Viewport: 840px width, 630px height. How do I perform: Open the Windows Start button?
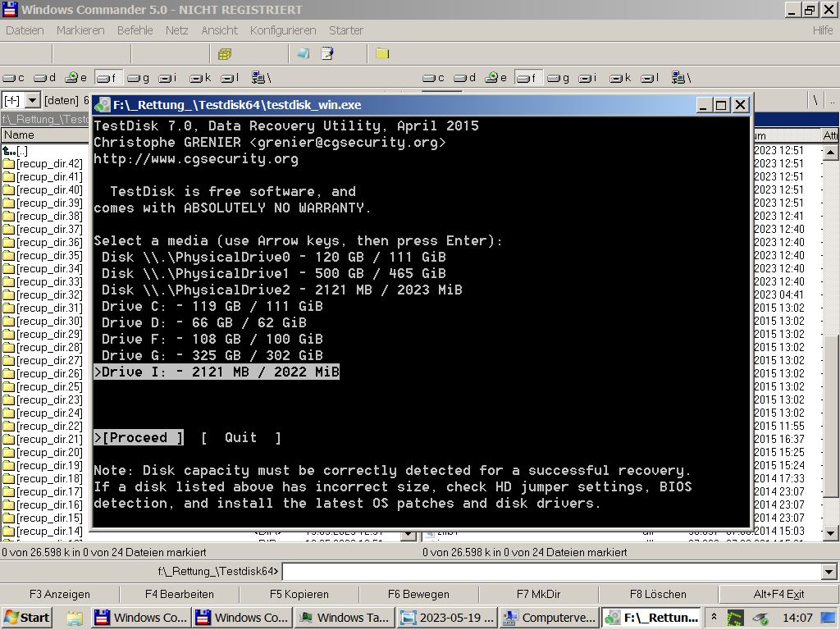[x=27, y=618]
